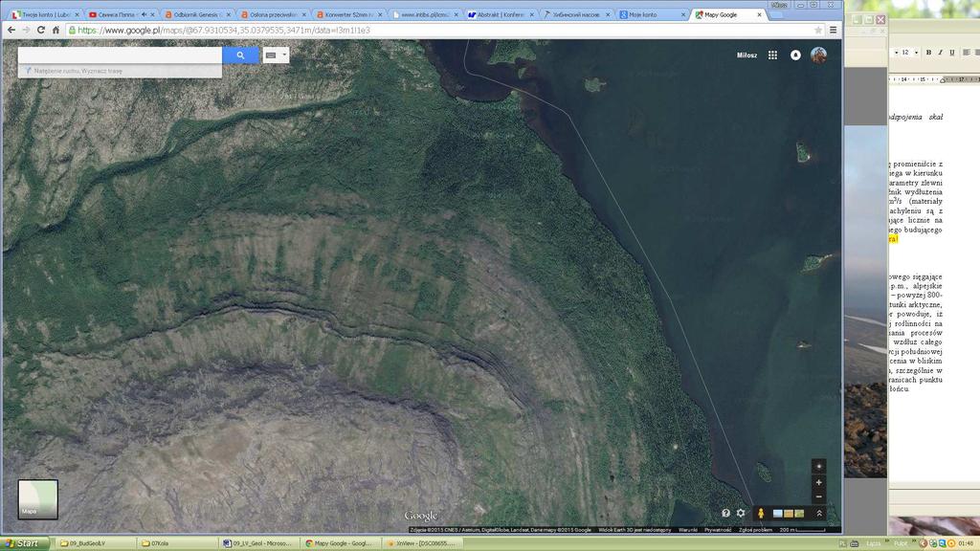Click the Miłosz account name
The height and width of the screenshot is (551, 980).
(746, 55)
